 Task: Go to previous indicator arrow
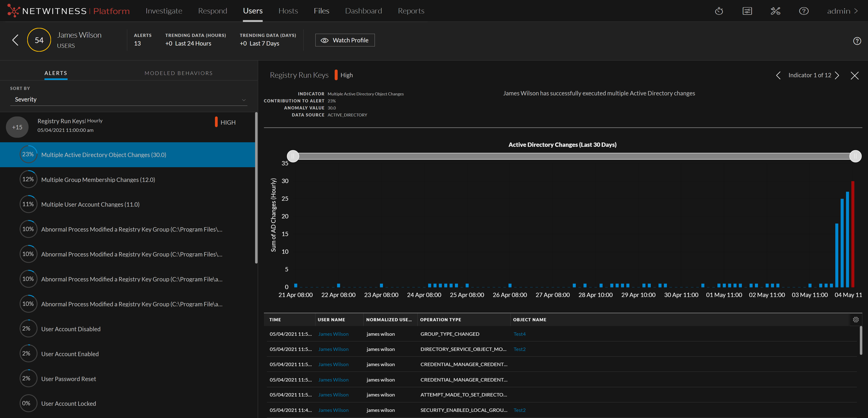[778, 75]
